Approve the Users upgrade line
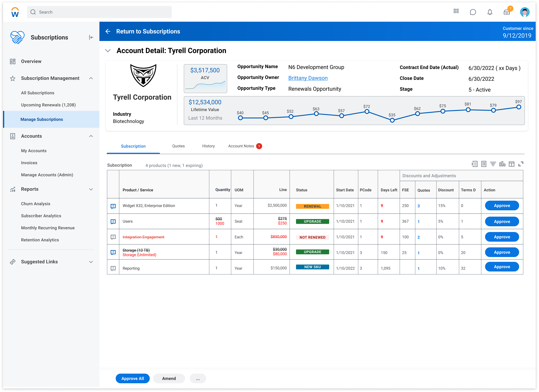Viewport: 539px width, 392px height. click(x=502, y=222)
